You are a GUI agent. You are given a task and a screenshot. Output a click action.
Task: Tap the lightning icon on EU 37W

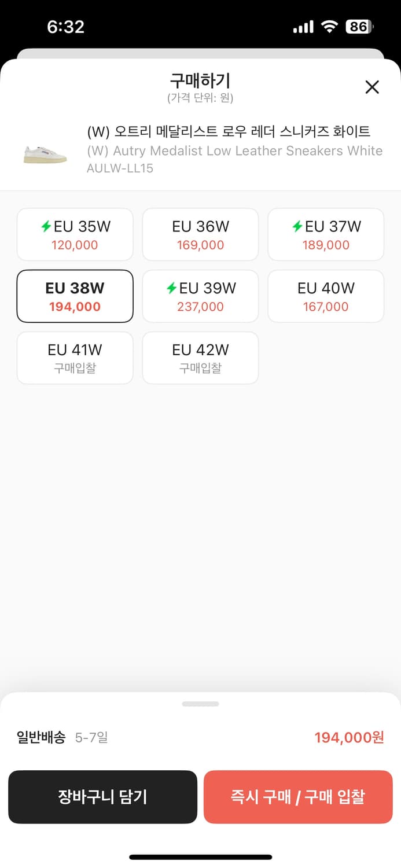click(x=297, y=227)
